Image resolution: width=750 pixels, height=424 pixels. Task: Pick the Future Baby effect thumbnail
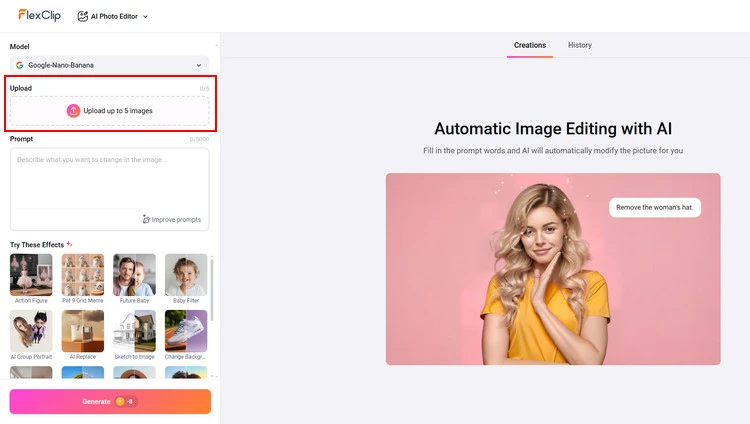pos(134,274)
